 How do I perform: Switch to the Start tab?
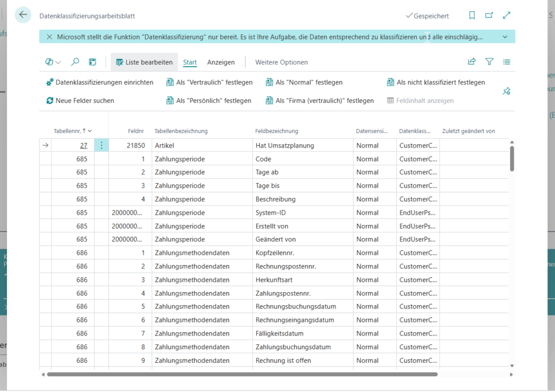tap(190, 62)
